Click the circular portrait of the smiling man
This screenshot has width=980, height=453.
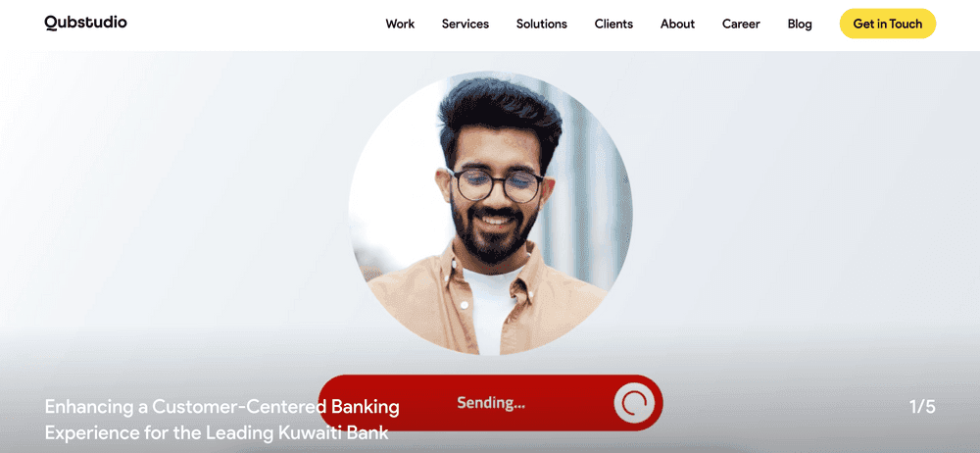pyautogui.click(x=491, y=214)
